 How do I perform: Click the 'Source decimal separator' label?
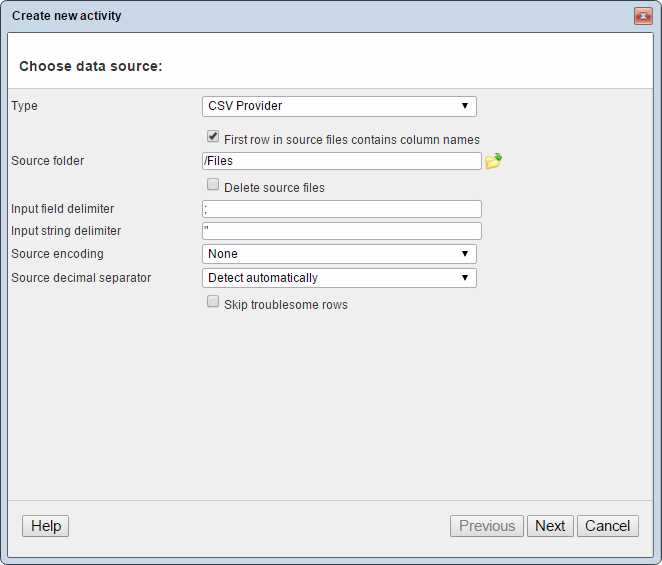pos(81,278)
